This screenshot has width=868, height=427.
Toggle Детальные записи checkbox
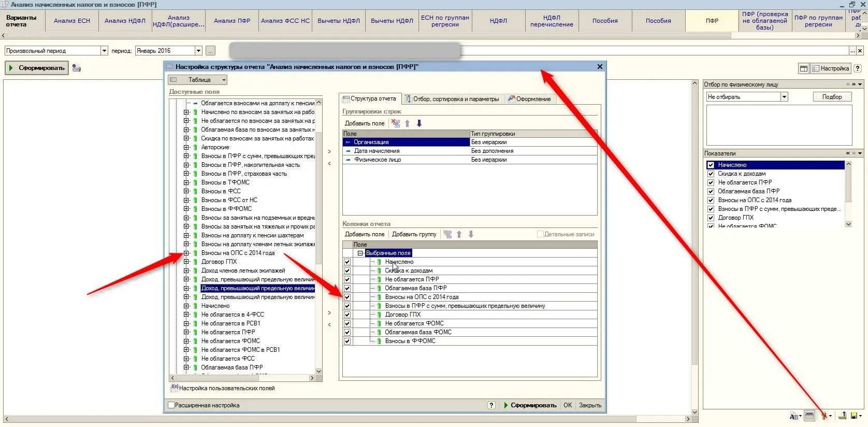click(540, 234)
